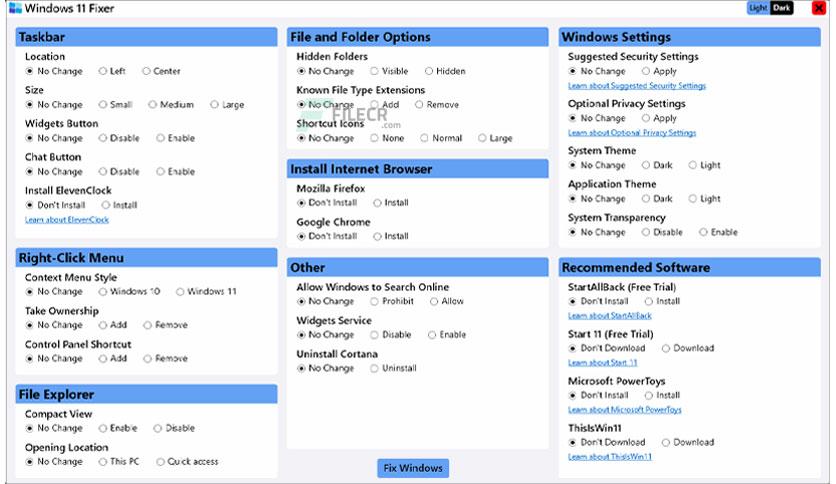Set taskbar Location to Left
This screenshot has width=836, height=484.
point(112,71)
